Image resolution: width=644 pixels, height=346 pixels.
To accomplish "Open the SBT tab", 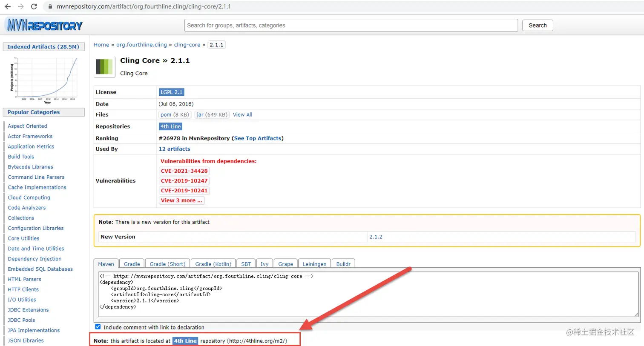I will click(x=246, y=264).
